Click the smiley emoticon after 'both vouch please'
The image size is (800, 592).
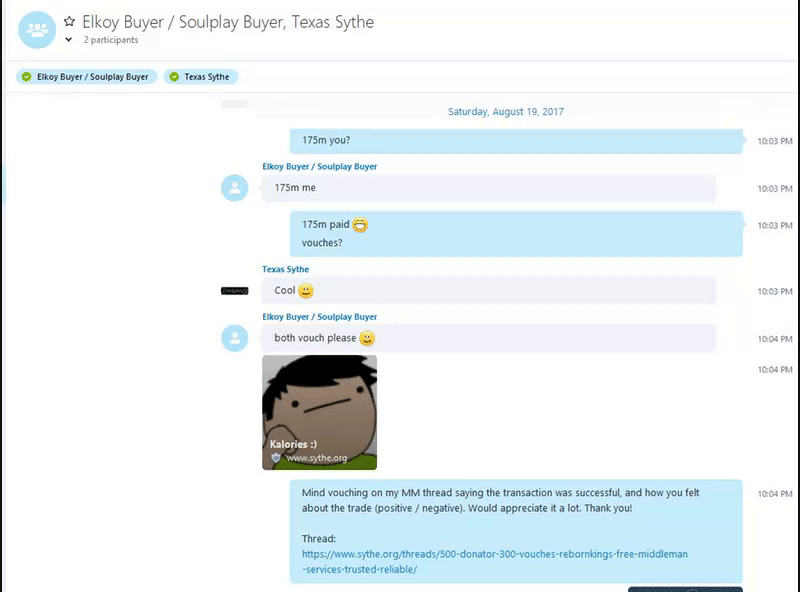367,338
